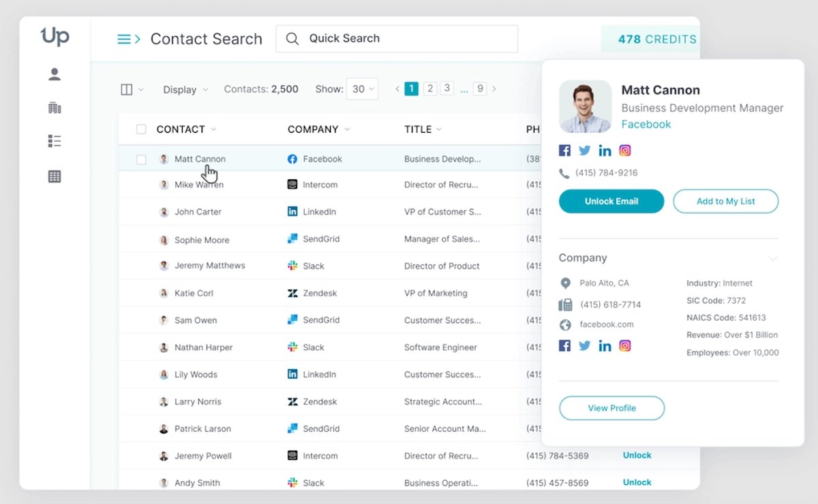Viewport: 818px width, 504px height.
Task: Click the Zendesk logo in Katie Corl's row
Action: click(x=292, y=293)
